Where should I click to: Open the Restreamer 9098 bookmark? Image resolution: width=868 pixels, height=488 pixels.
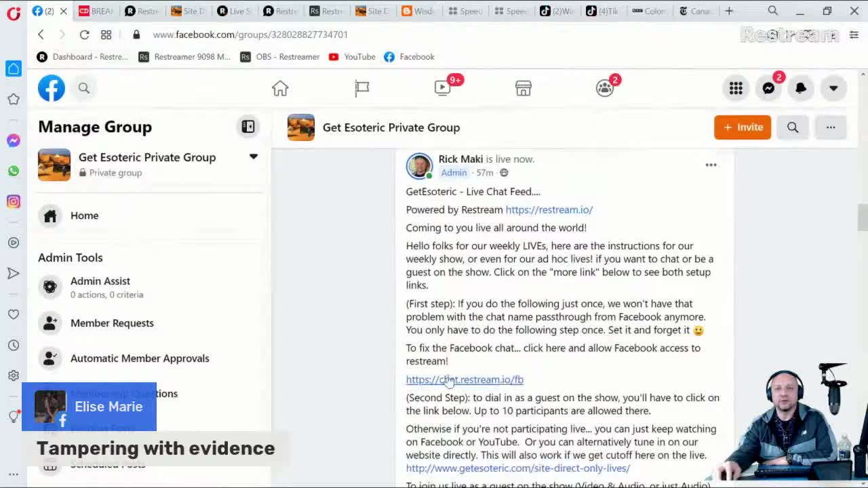[184, 57]
